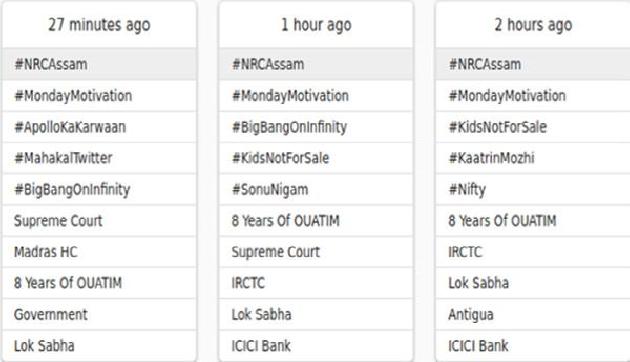The width and height of the screenshot is (630, 362).
Task: Select the 2 hours ago column header
Action: click(x=533, y=25)
